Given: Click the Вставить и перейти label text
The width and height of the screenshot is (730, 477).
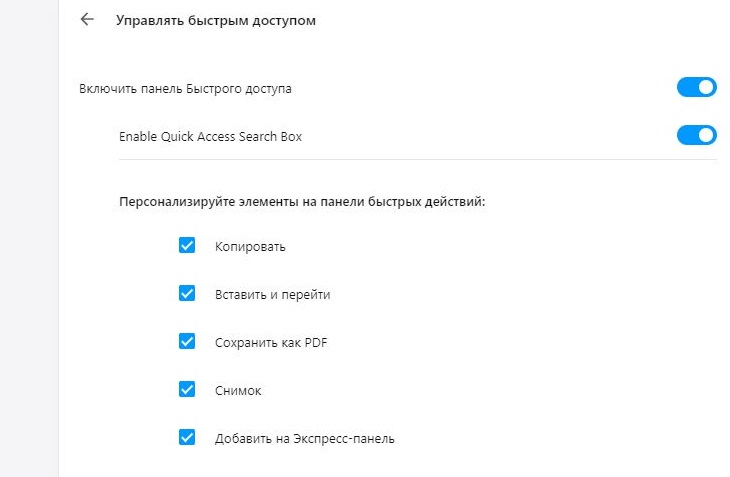Looking at the screenshot, I should 272,295.
